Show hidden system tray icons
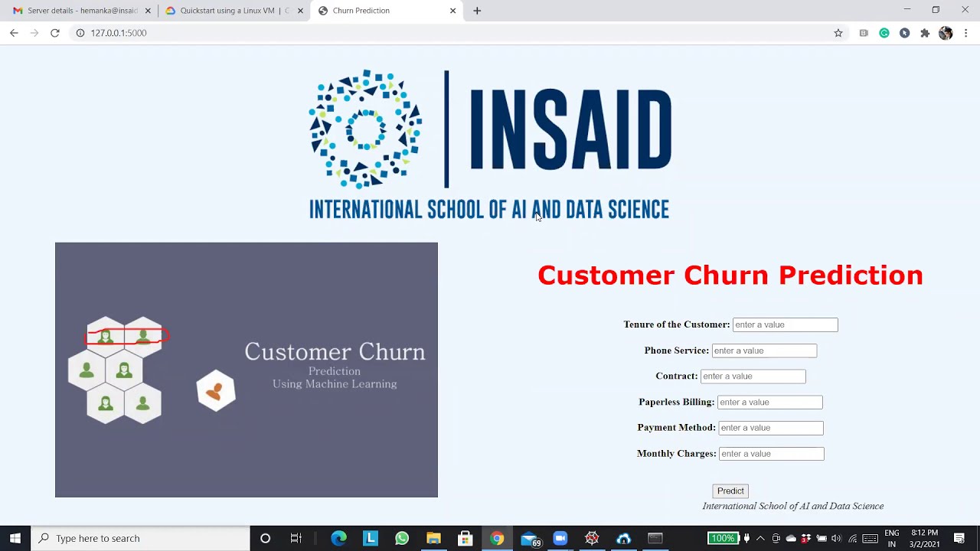980x551 pixels. click(761, 538)
